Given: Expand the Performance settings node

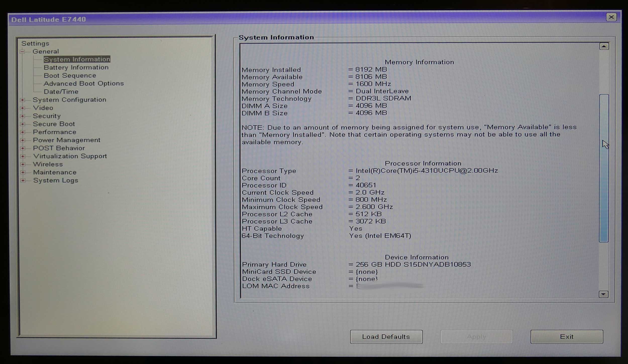Looking at the screenshot, I should (23, 132).
